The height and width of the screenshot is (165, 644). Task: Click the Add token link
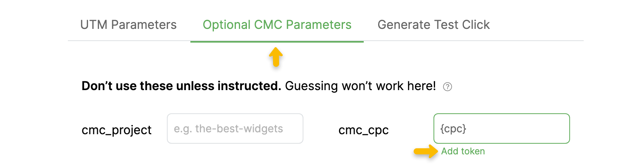click(x=463, y=151)
